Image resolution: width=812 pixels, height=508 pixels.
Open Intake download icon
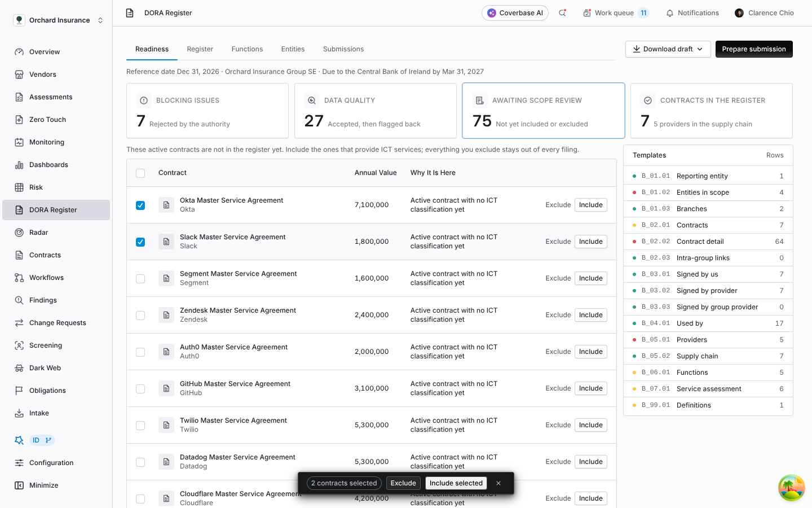(x=19, y=413)
